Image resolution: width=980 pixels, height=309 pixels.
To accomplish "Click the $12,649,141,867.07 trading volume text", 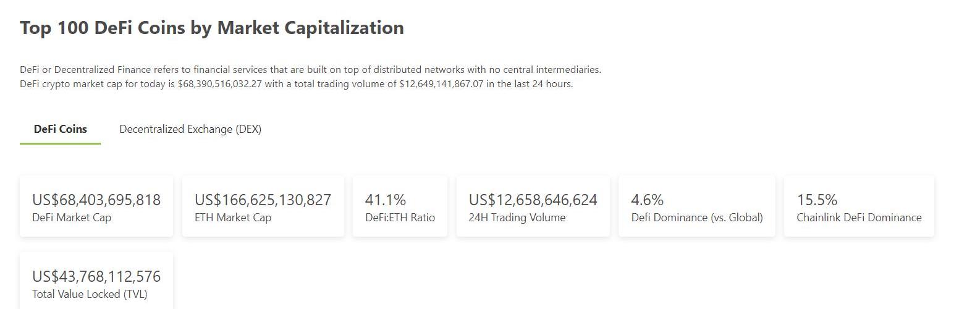I will [x=441, y=84].
